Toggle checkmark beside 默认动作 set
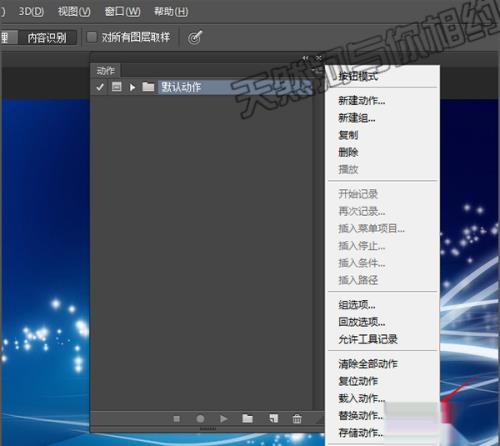Viewport: 500px width, 446px height. (x=100, y=87)
